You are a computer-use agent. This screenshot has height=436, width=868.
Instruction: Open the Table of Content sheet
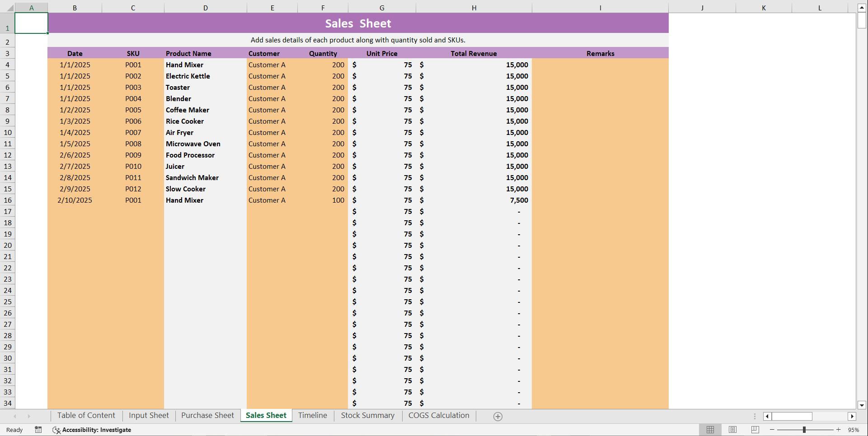(86, 415)
